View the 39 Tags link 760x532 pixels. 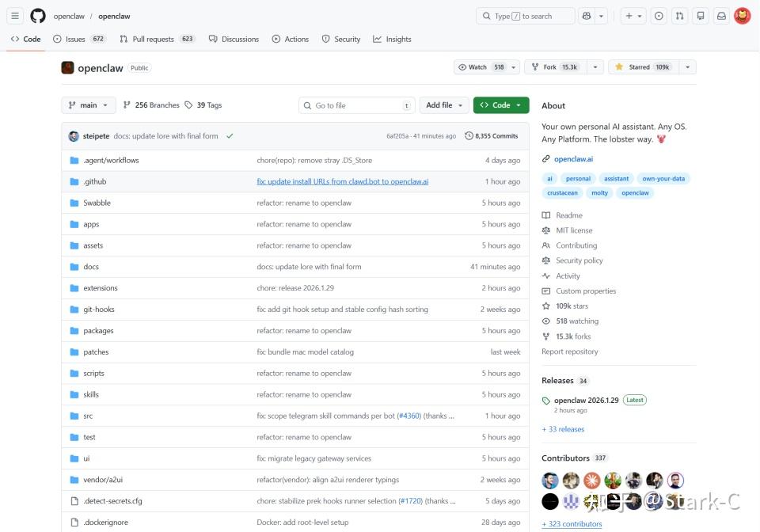coord(203,105)
